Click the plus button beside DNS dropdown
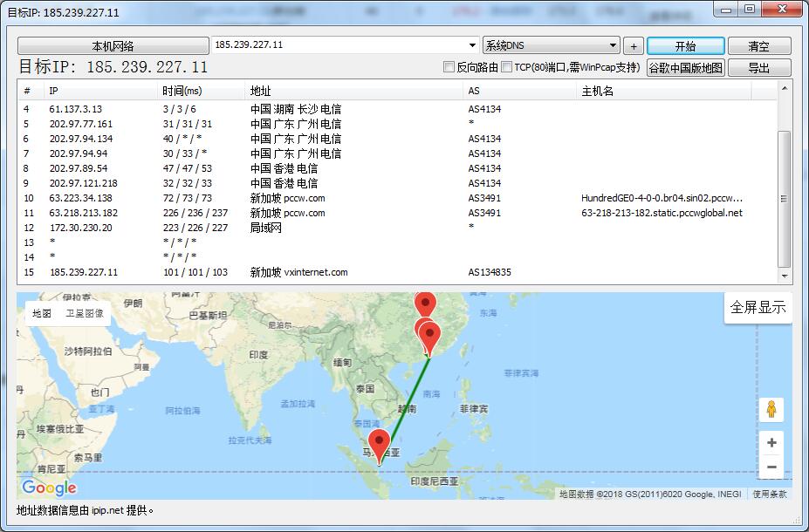This screenshot has width=809, height=532. 634,46
